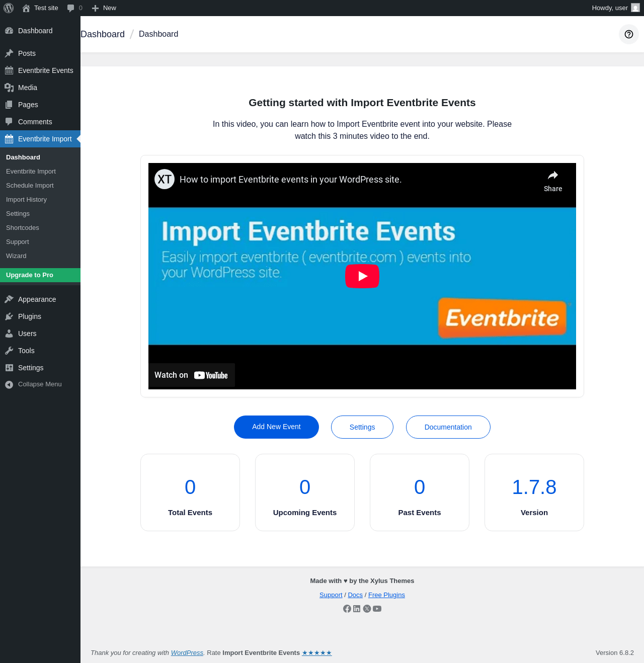Click the 'Getting started with Import Eventbrite Events' heading
The image size is (644, 663).
tap(362, 103)
